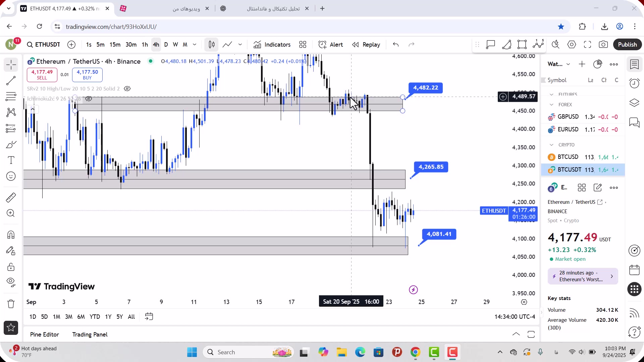This screenshot has width=644, height=362.
Task: Open the Indicators dialog
Action: pos(272,45)
